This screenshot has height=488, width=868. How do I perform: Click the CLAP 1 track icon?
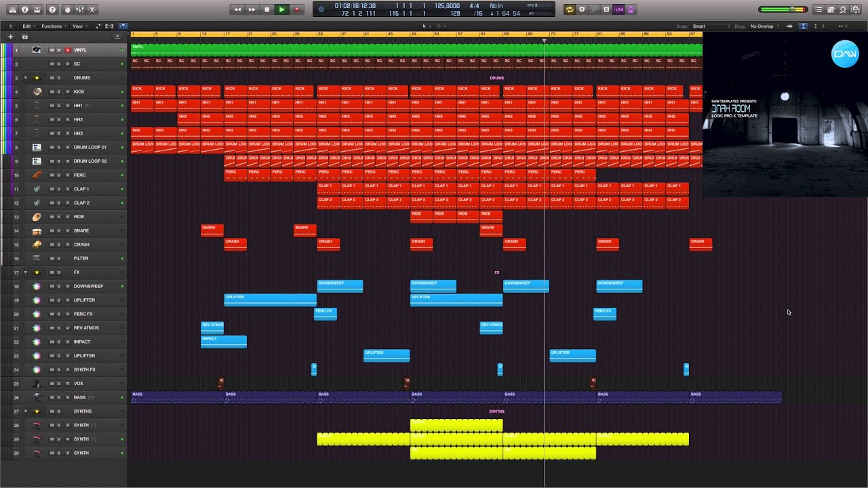[x=37, y=189]
